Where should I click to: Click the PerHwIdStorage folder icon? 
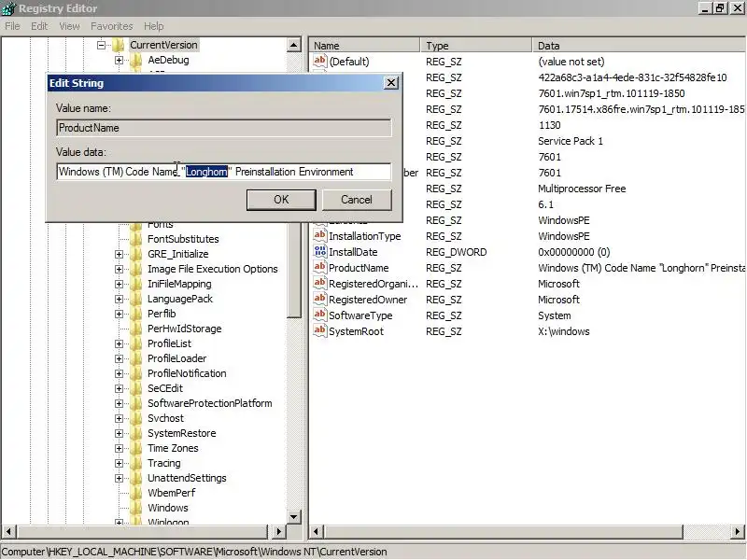136,329
